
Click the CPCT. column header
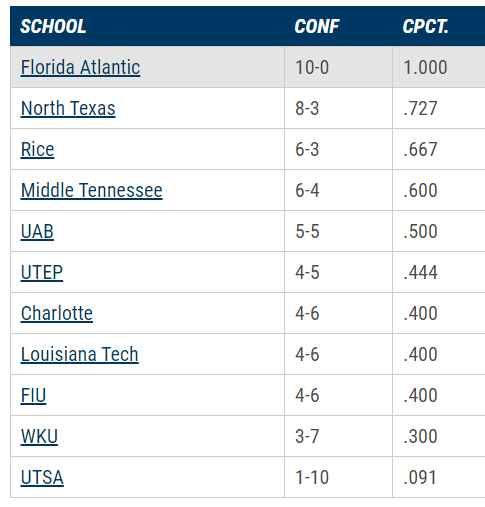point(425,26)
